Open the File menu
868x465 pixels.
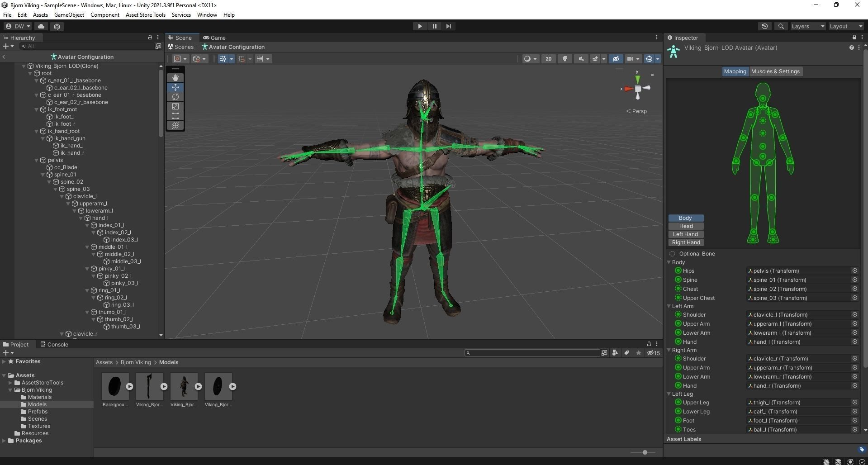pos(7,15)
